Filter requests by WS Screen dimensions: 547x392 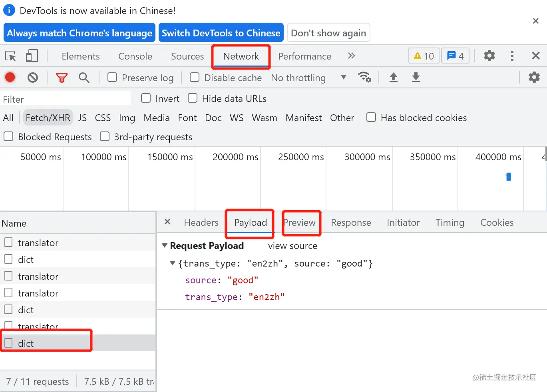(237, 118)
